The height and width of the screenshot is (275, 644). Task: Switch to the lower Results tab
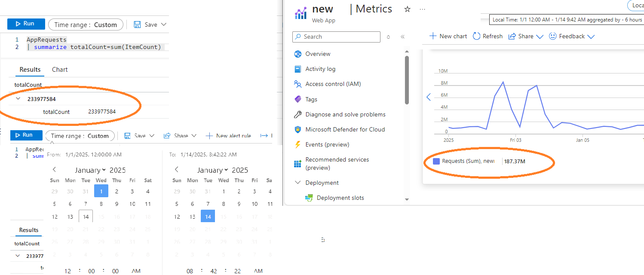tap(29, 230)
